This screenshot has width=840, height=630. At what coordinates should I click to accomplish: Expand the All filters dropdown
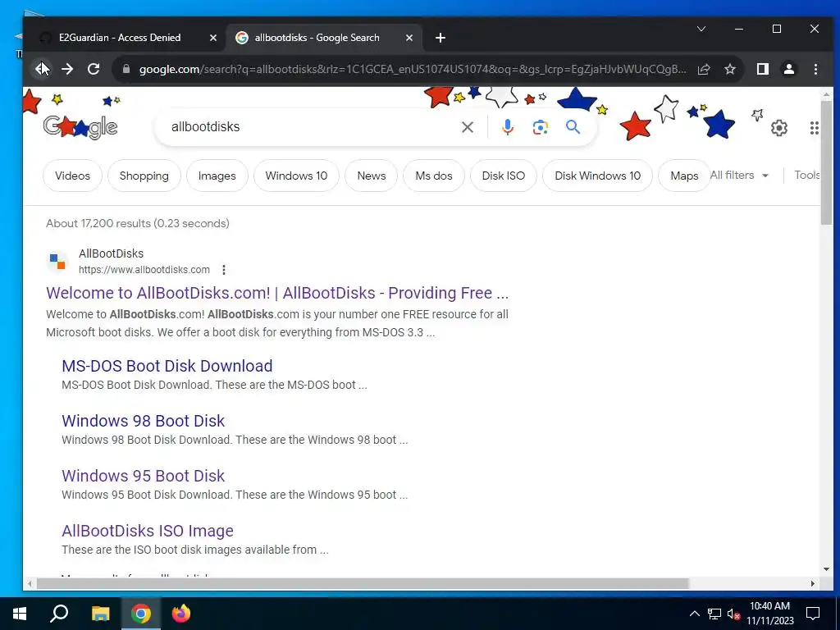pyautogui.click(x=739, y=176)
